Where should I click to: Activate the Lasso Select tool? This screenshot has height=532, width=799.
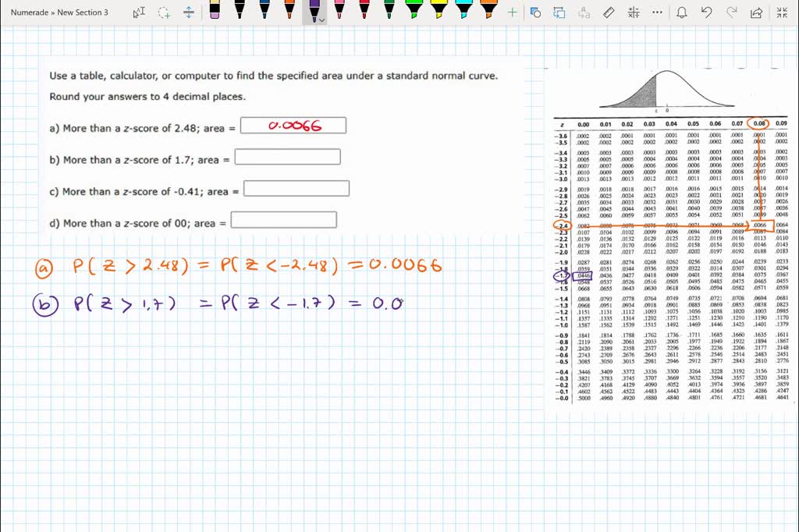(x=165, y=12)
